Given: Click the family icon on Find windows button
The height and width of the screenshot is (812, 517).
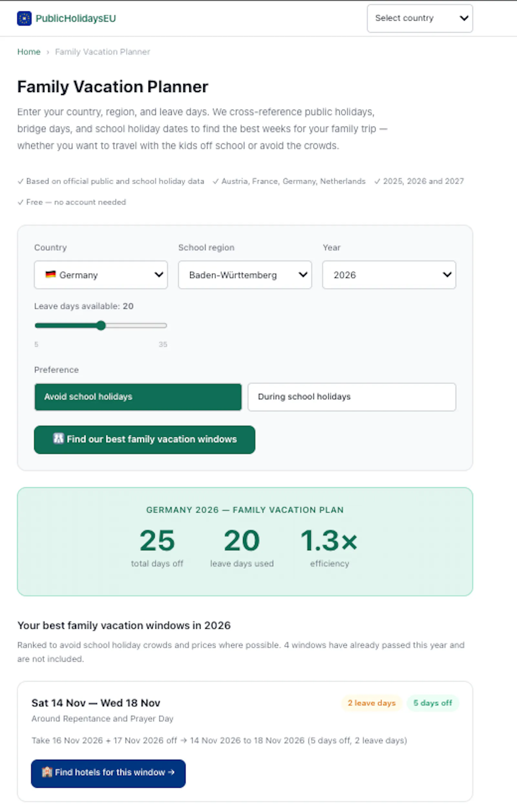Looking at the screenshot, I should click(58, 438).
